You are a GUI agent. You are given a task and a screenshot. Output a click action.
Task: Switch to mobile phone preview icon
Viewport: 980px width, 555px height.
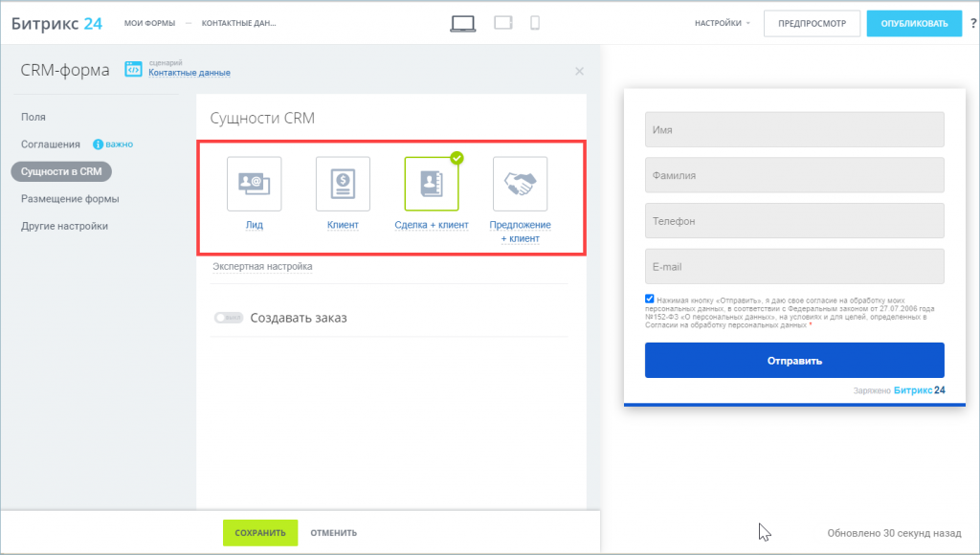(x=535, y=23)
